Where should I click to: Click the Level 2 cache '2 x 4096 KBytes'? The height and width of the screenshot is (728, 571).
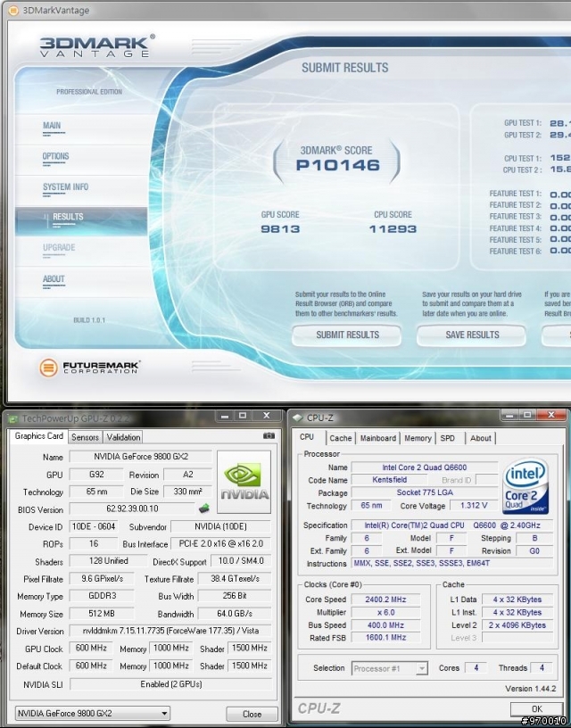517,625
